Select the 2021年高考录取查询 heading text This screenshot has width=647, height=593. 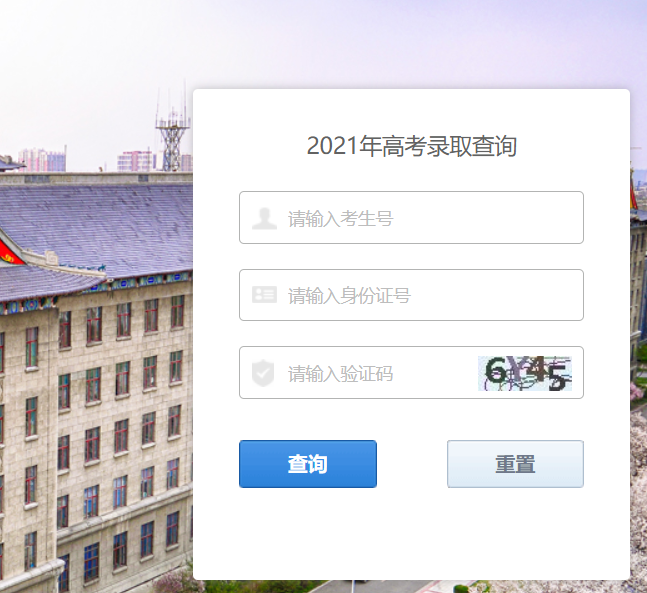pyautogui.click(x=411, y=146)
